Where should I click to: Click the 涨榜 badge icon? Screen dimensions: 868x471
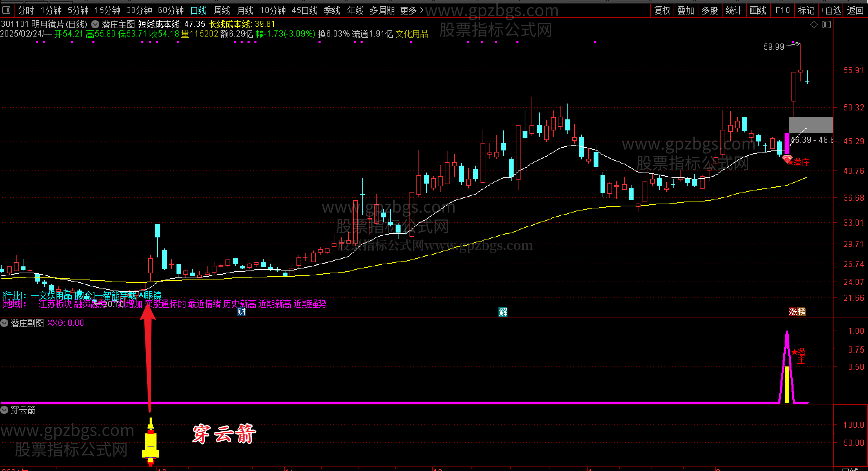pos(797,312)
